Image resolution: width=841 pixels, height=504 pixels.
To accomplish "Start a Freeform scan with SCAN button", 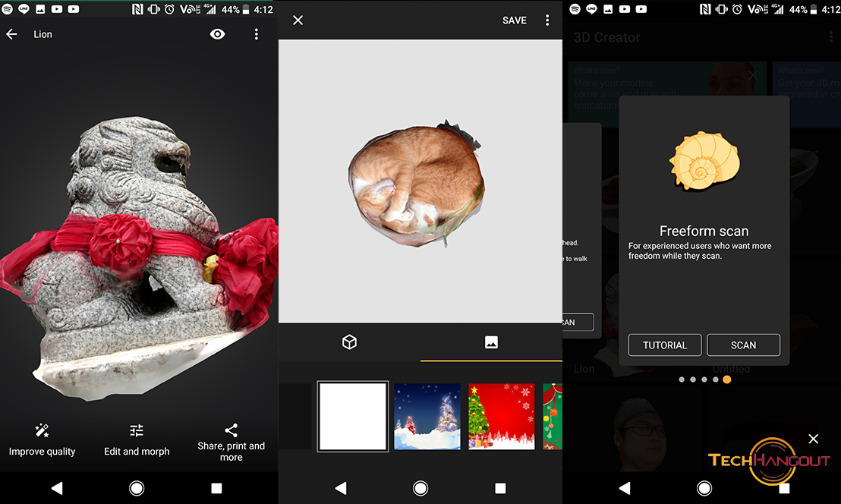I will pyautogui.click(x=743, y=345).
